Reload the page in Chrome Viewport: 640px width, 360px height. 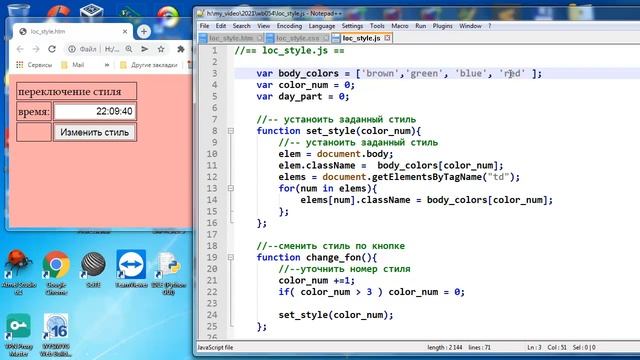(52, 49)
